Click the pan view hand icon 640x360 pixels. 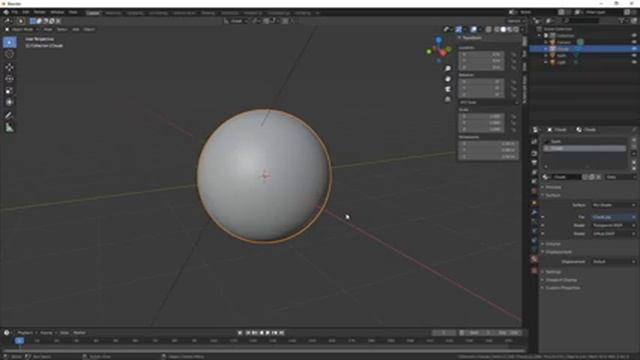tap(448, 79)
